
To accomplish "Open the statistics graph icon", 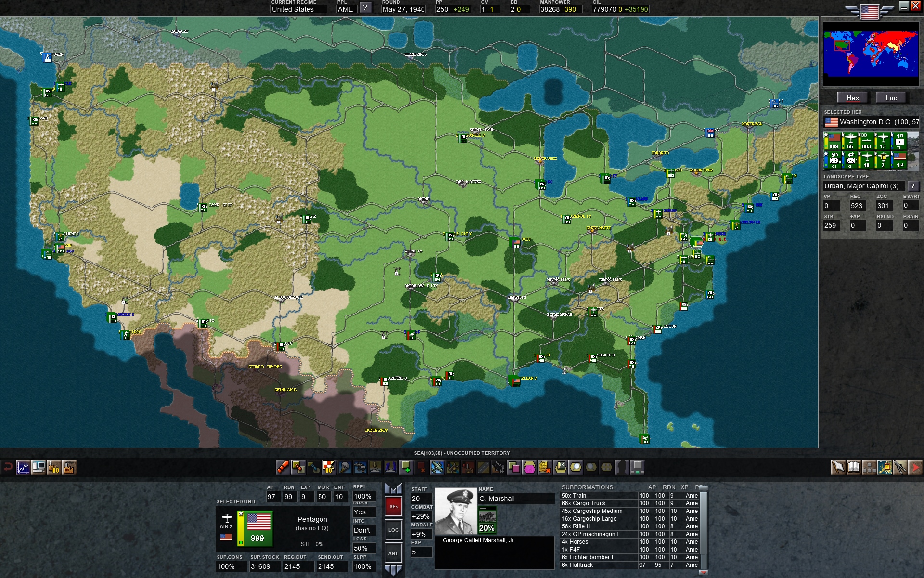I will [x=23, y=467].
